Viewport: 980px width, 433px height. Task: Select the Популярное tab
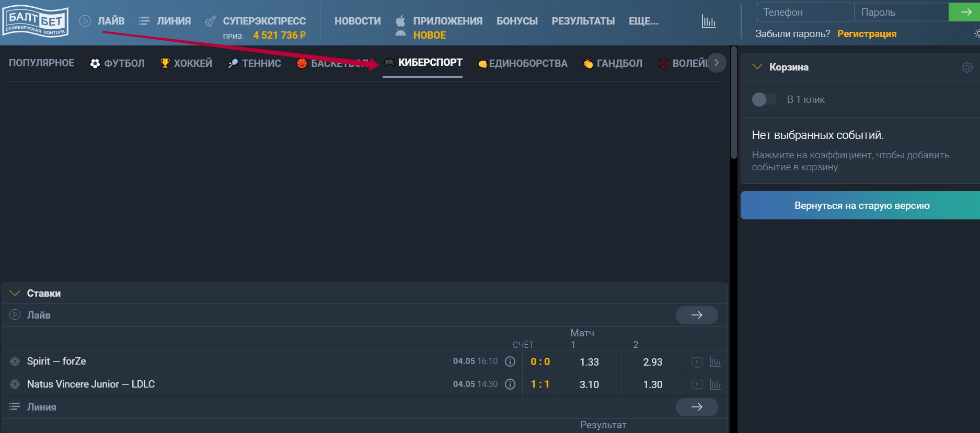41,63
